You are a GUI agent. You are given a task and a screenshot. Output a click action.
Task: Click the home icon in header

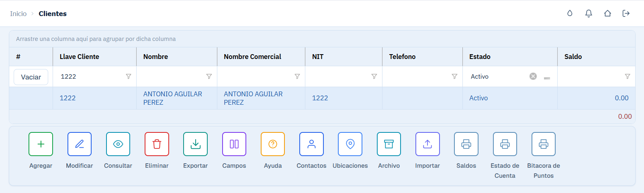pos(607,13)
